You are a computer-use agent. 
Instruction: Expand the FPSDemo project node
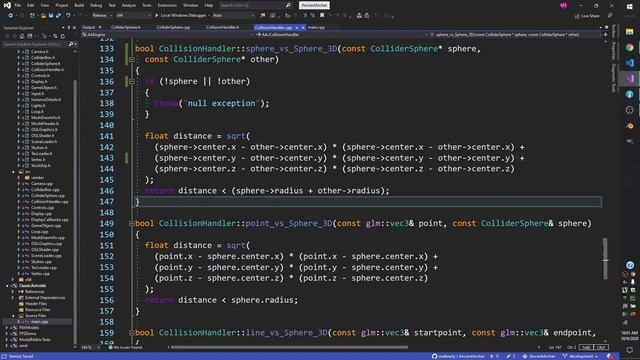tap(7, 333)
